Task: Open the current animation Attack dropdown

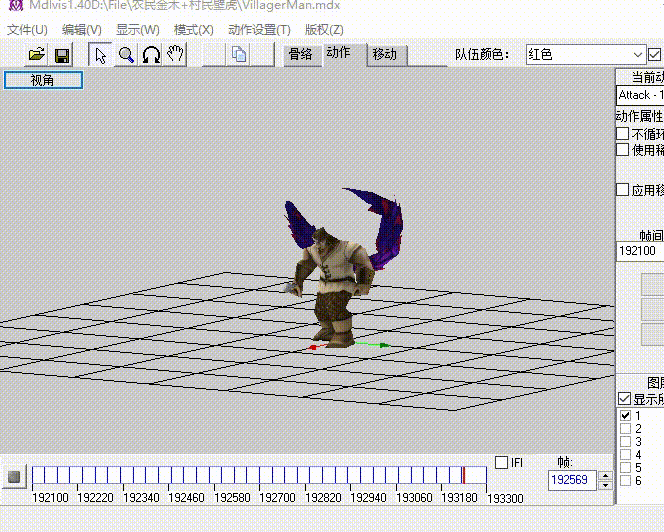Action: pos(640,95)
